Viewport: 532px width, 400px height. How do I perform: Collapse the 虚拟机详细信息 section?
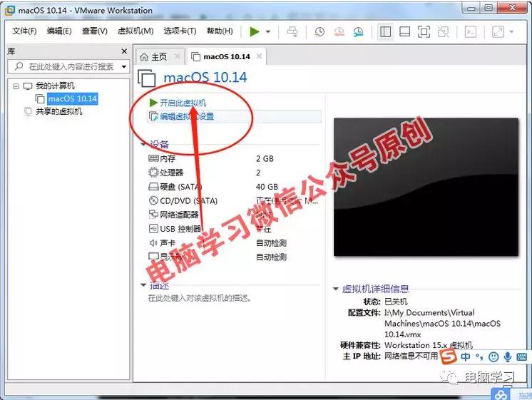click(336, 289)
